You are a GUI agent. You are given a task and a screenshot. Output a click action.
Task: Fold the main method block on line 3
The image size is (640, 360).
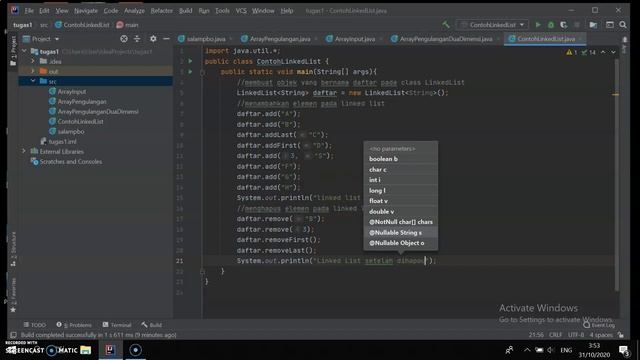pos(202,72)
